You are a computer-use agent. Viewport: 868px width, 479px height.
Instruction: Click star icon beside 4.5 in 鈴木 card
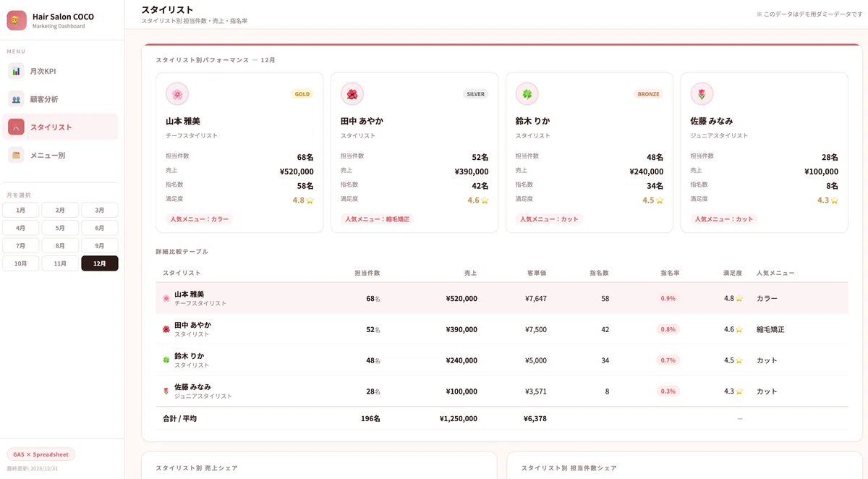click(x=660, y=200)
